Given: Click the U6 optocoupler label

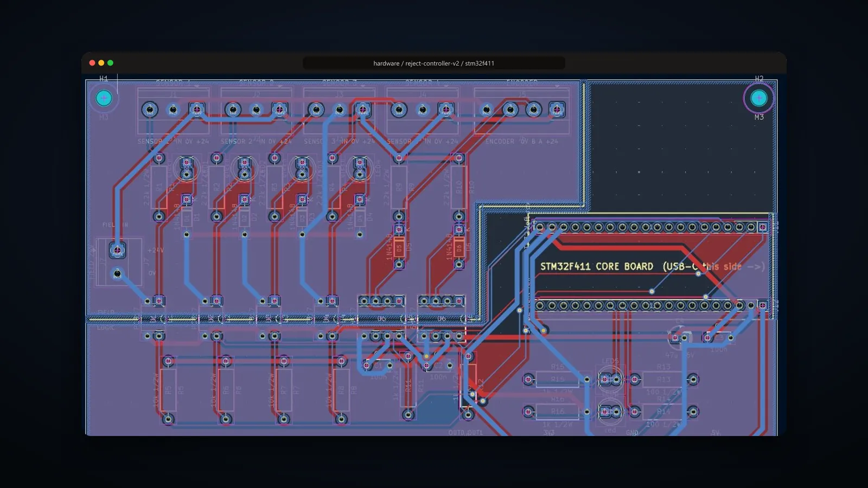Looking at the screenshot, I should (x=442, y=318).
